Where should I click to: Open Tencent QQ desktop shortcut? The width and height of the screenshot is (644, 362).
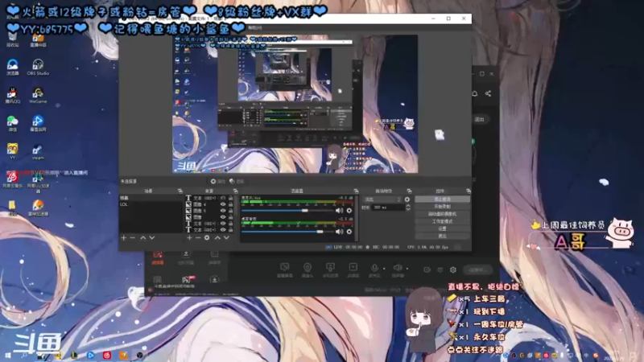[12, 95]
